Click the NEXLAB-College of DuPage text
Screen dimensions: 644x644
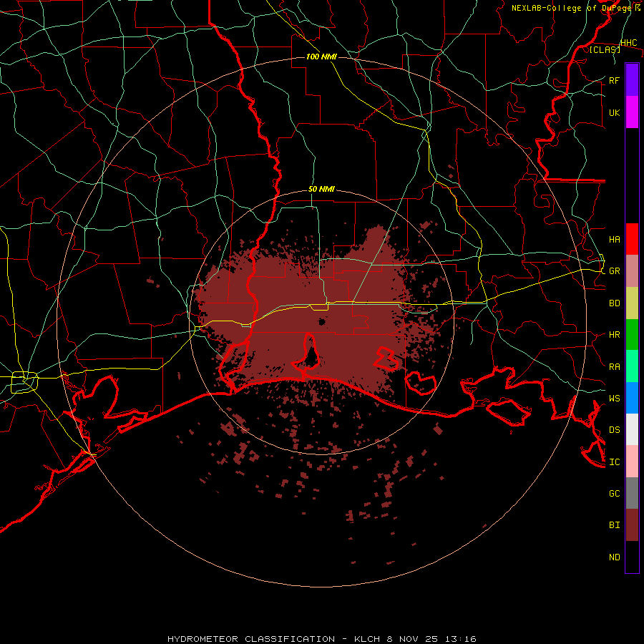(572, 8)
